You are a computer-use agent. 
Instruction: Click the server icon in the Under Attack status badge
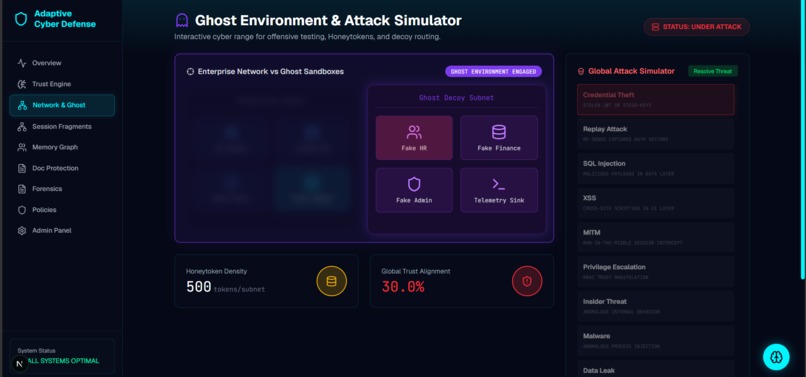pos(655,27)
